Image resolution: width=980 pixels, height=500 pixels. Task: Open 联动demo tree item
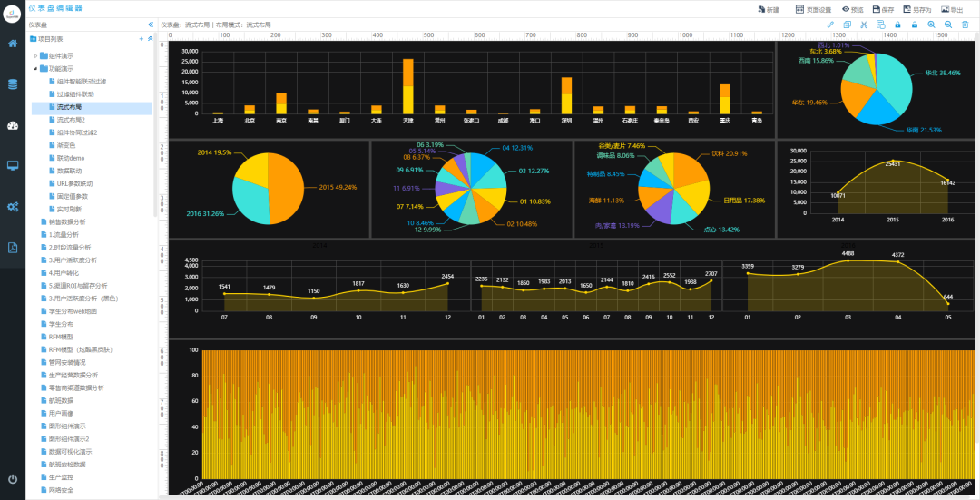click(x=71, y=158)
